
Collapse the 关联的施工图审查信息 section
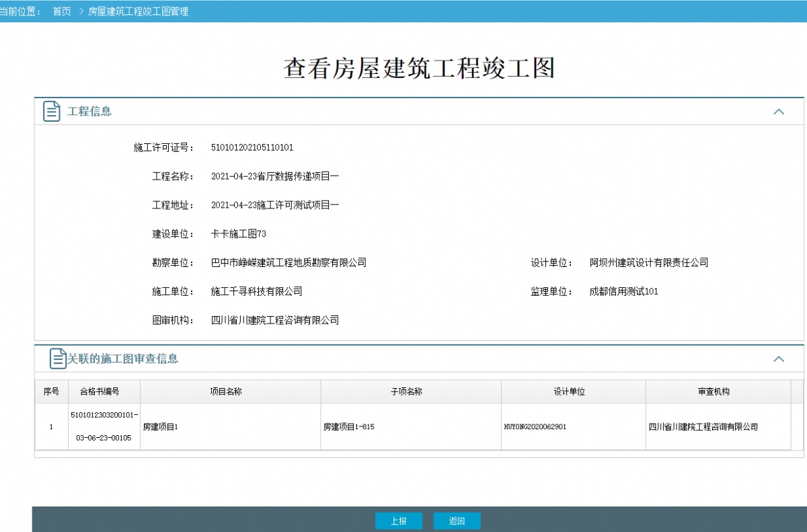(779, 359)
